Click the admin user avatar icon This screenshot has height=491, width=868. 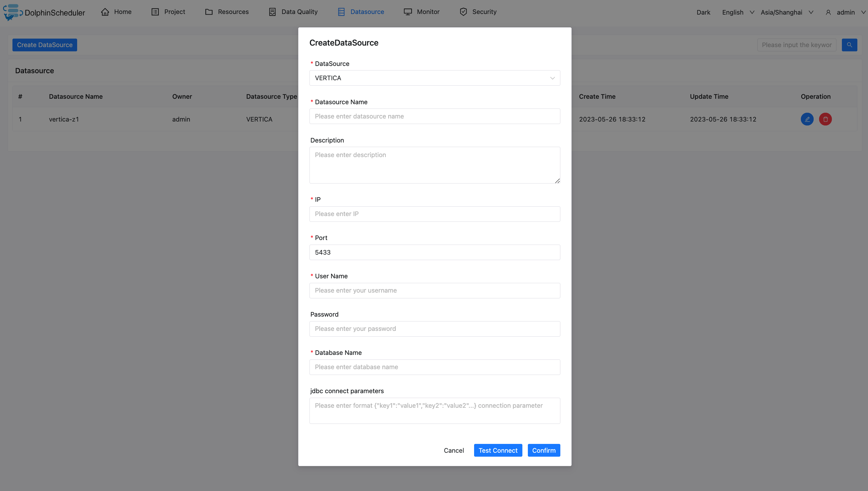(828, 12)
